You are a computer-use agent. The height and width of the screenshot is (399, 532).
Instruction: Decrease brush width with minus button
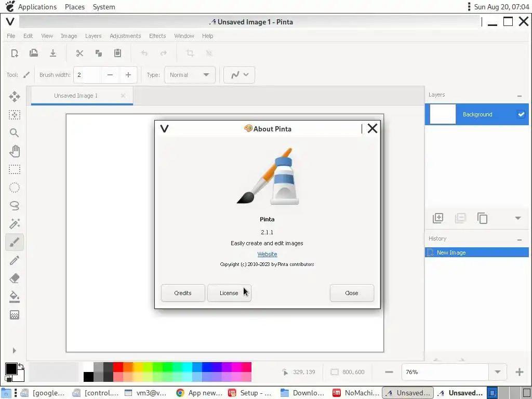[110, 75]
